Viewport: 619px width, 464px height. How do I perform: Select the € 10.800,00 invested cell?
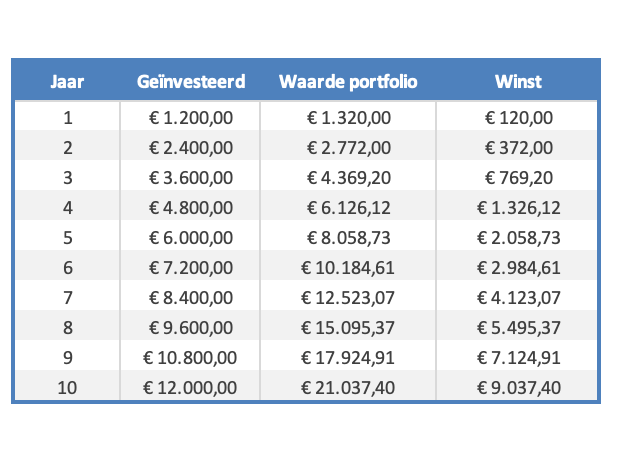tap(190, 358)
